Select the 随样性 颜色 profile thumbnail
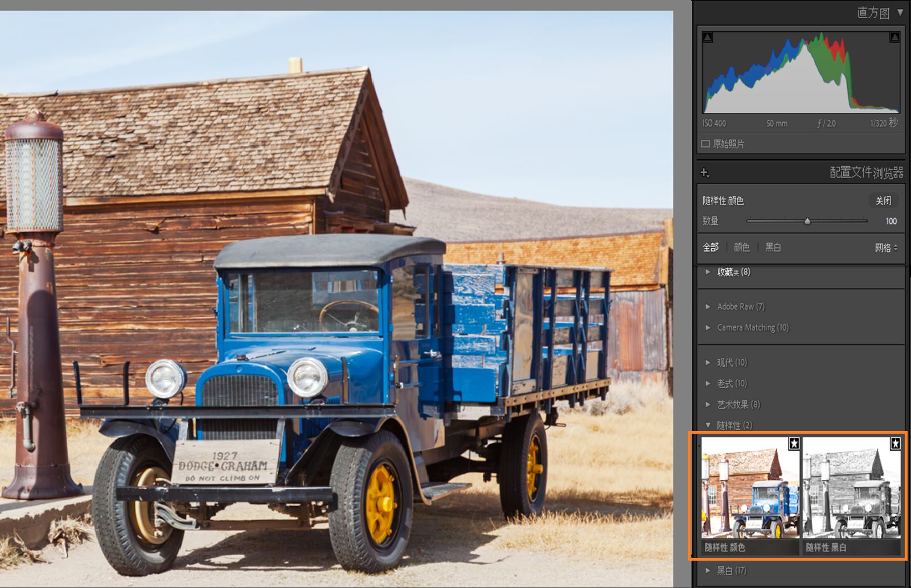 [x=750, y=487]
